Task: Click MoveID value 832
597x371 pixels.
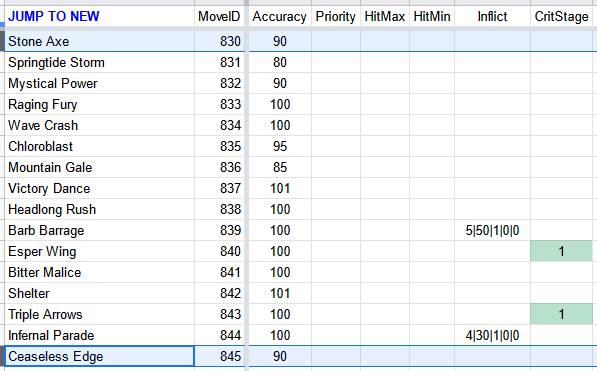Action: 230,83
